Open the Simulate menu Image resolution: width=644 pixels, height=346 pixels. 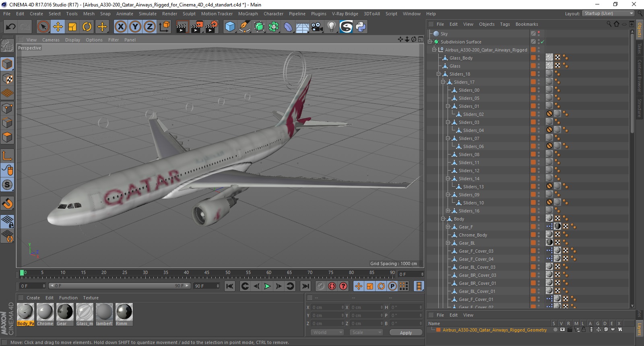pos(148,14)
